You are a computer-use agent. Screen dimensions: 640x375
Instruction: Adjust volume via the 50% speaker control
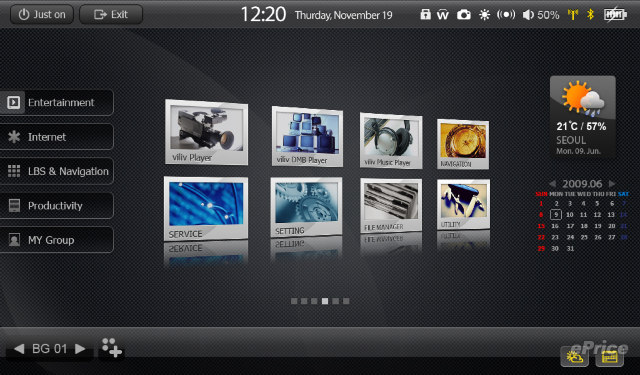click(x=541, y=15)
